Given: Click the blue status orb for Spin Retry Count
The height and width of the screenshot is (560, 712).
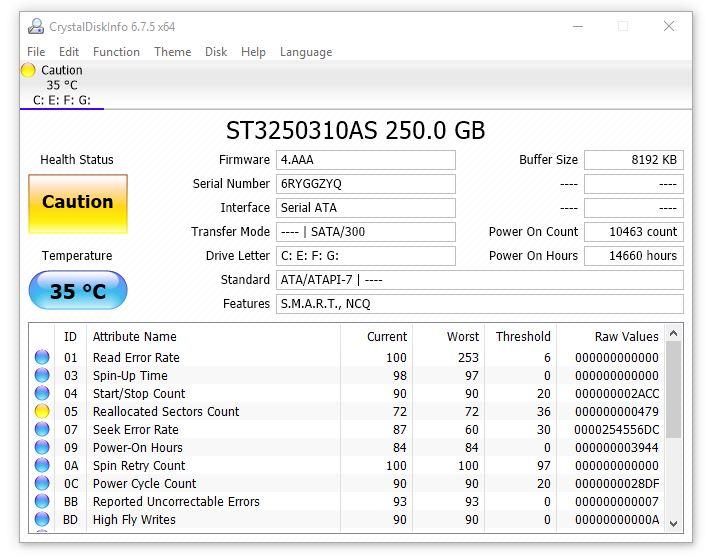Looking at the screenshot, I should (42, 466).
